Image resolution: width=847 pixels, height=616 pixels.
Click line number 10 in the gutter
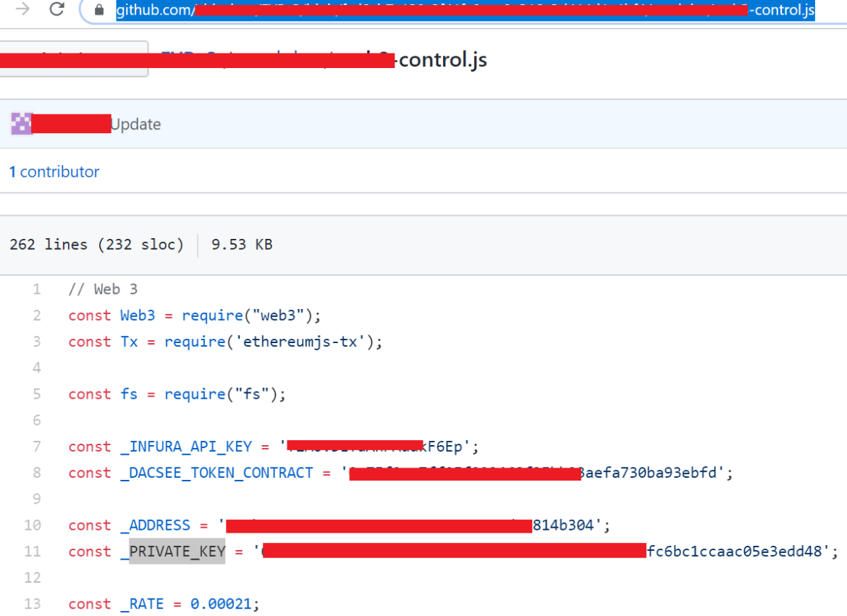tap(32, 525)
